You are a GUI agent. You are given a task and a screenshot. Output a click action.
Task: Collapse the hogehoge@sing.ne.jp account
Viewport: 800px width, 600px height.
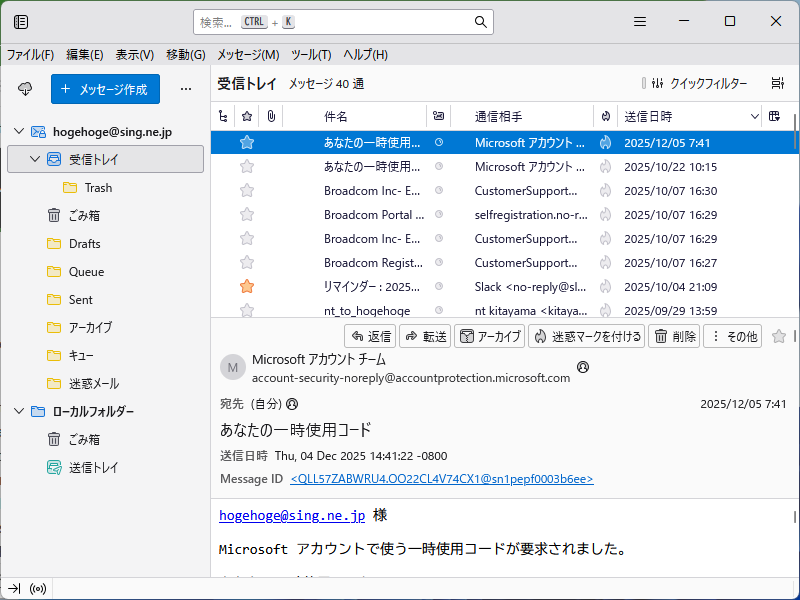click(x=19, y=132)
